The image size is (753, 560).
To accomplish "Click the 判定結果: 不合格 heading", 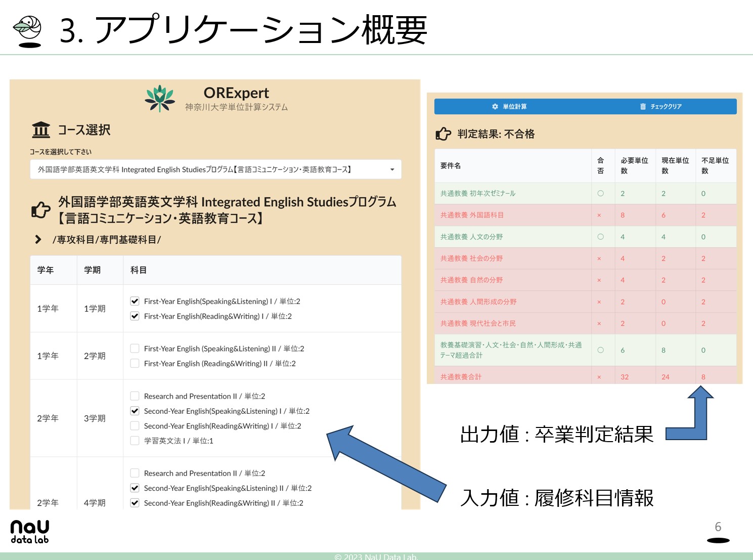I will click(496, 134).
